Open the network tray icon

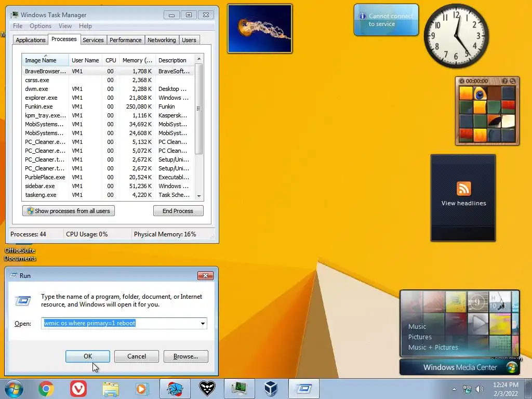click(467, 389)
